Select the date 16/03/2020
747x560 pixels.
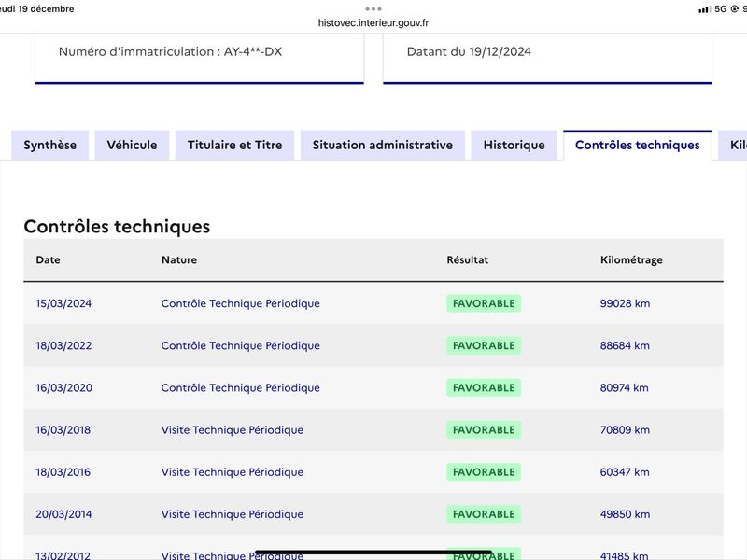[63, 387]
